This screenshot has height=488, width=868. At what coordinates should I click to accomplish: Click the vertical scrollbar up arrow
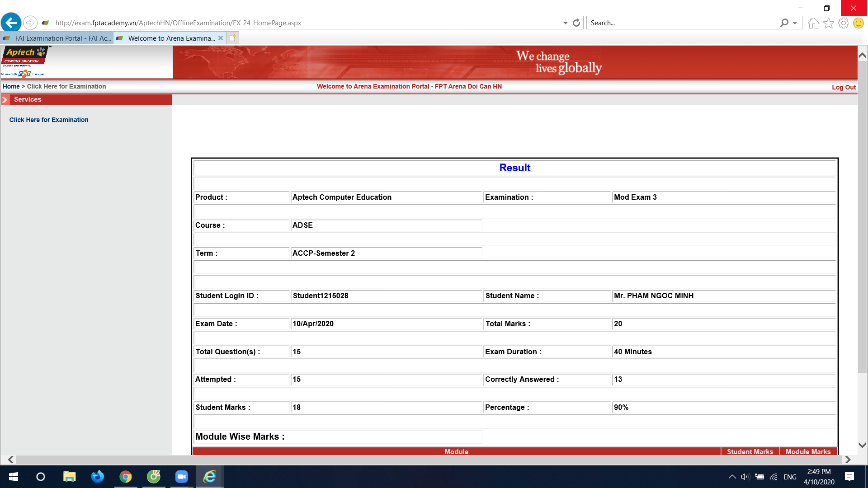(862, 55)
